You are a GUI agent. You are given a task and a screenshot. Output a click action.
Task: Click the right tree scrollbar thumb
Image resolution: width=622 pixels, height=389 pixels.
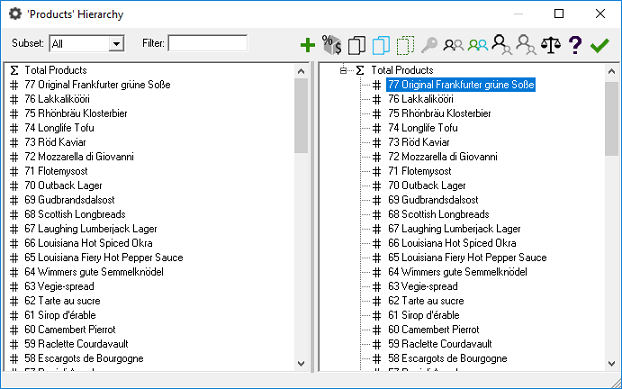click(x=611, y=119)
